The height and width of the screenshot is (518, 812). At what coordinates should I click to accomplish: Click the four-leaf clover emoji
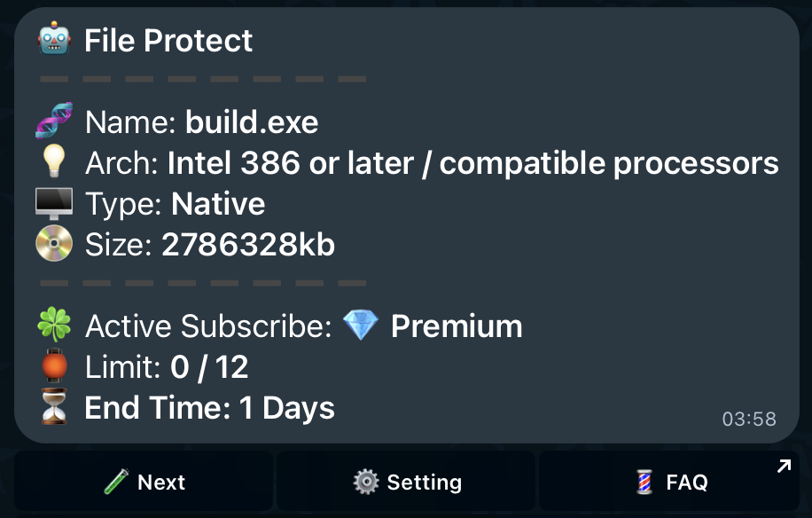click(x=54, y=325)
